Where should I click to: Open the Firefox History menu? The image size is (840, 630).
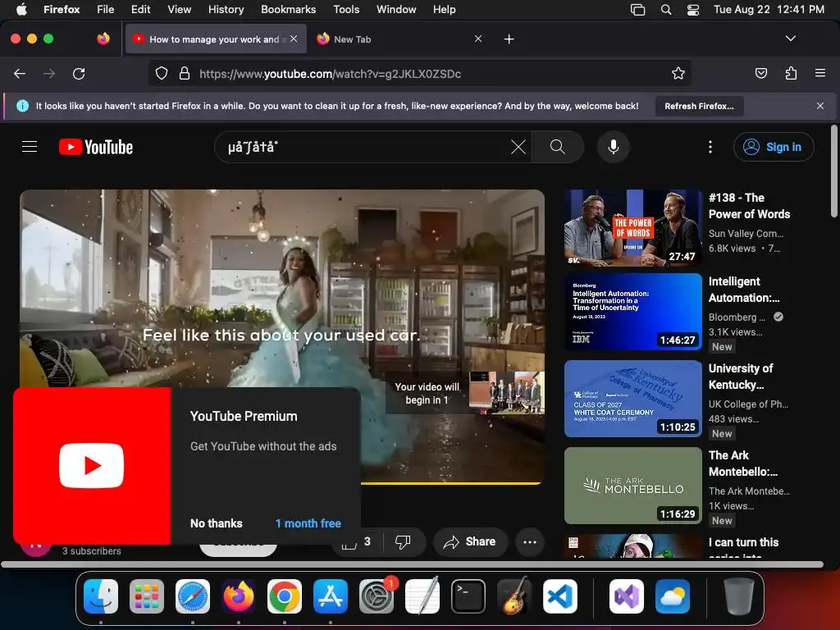tap(226, 9)
